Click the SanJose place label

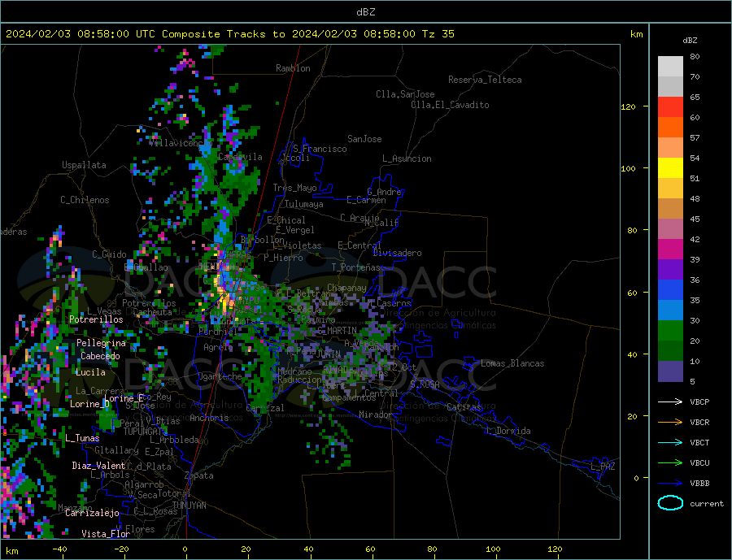364,139
